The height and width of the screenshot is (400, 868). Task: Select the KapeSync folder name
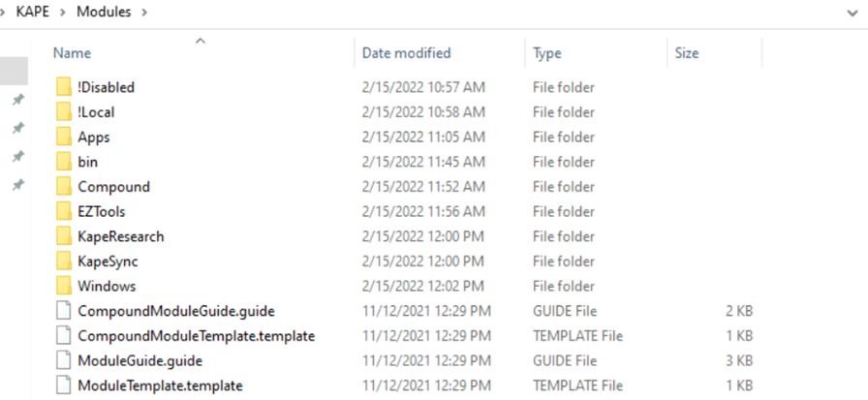108,262
